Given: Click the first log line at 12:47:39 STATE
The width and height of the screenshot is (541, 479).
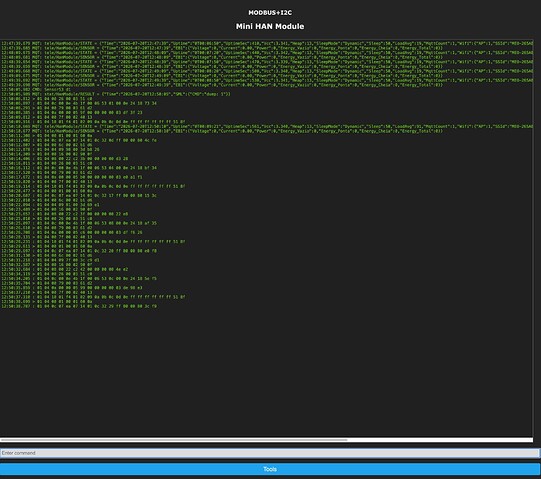Looking at the screenshot, I should 267,43.
